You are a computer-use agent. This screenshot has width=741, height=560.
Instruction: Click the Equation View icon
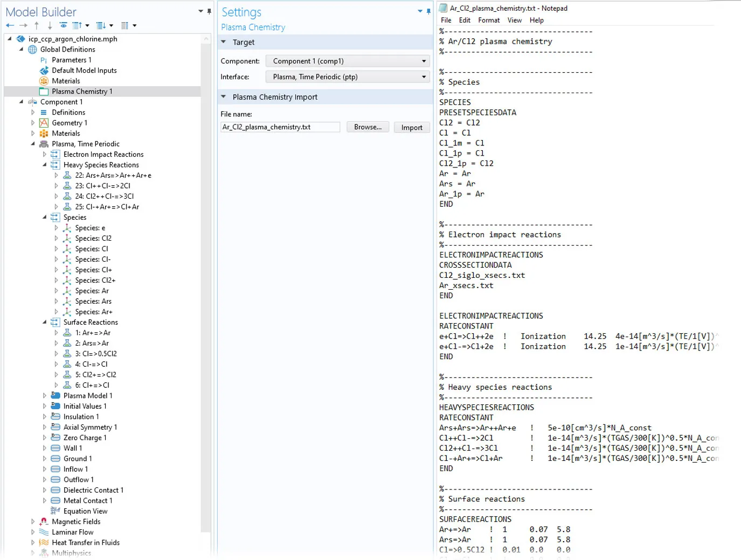click(x=55, y=511)
